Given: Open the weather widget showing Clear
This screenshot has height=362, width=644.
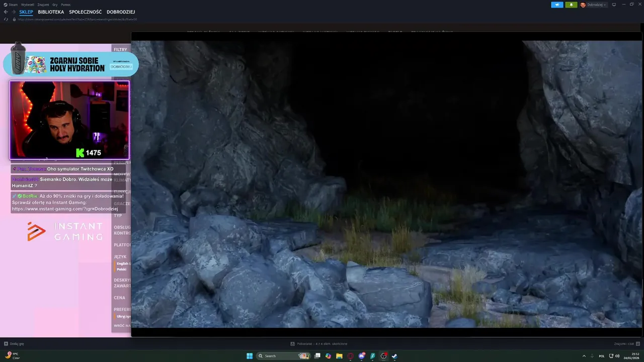Looking at the screenshot, I should pos(13,356).
